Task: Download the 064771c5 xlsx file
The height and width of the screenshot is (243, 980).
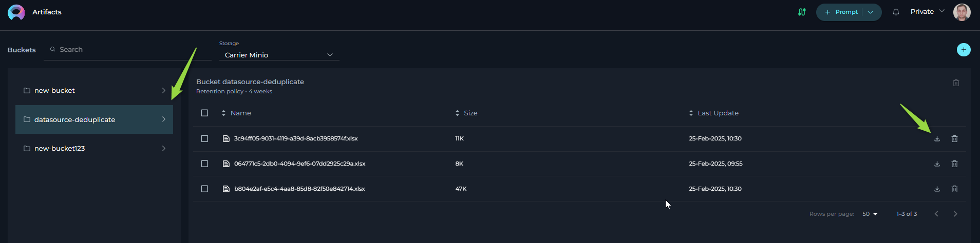Action: [937, 164]
